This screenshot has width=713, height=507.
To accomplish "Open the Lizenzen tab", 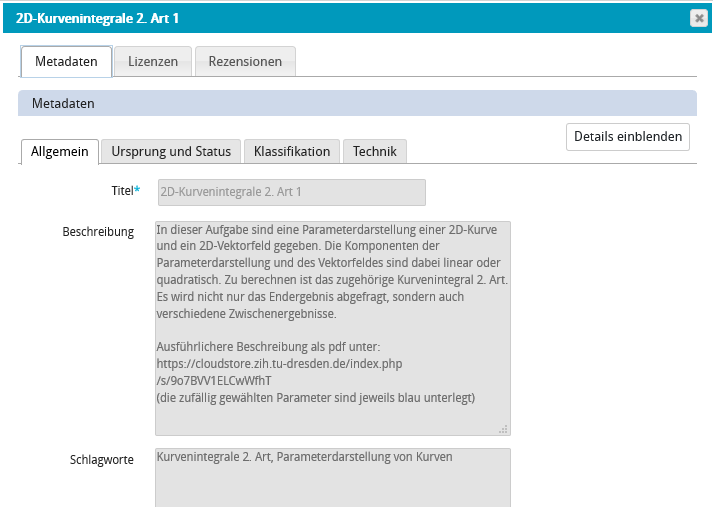I will [x=153, y=61].
